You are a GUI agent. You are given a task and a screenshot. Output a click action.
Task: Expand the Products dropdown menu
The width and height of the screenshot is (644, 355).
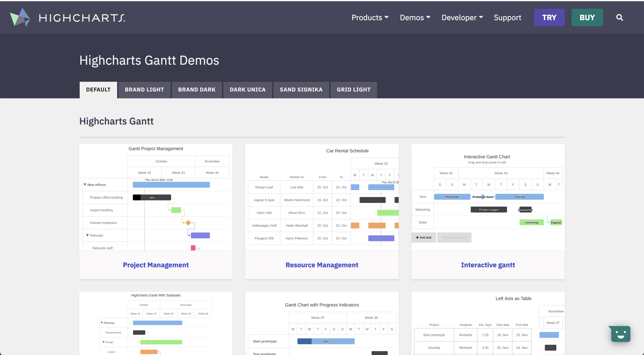pyautogui.click(x=370, y=17)
